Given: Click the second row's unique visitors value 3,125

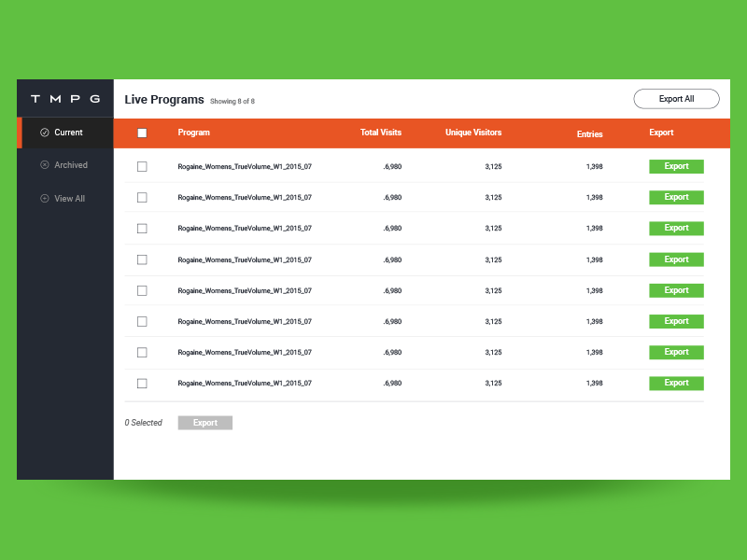Looking at the screenshot, I should click(x=494, y=198).
